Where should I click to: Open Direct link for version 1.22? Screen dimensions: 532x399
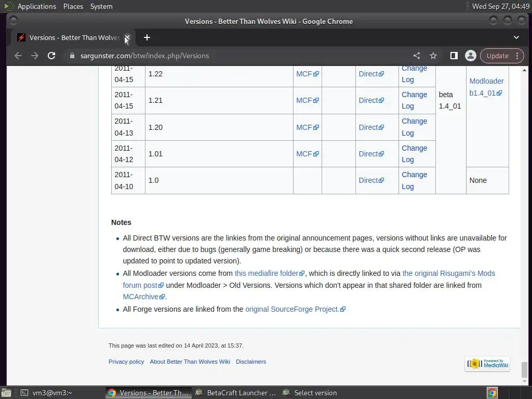pyautogui.click(x=371, y=74)
